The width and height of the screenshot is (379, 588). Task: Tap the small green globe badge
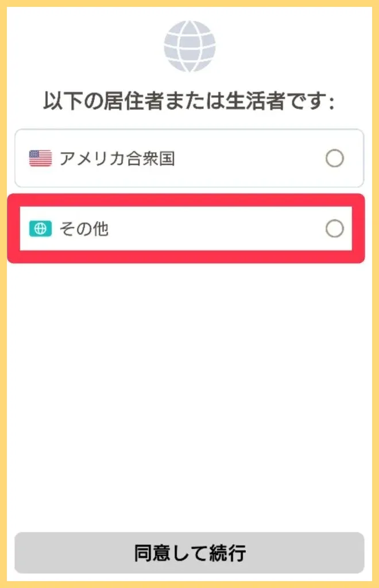point(40,229)
